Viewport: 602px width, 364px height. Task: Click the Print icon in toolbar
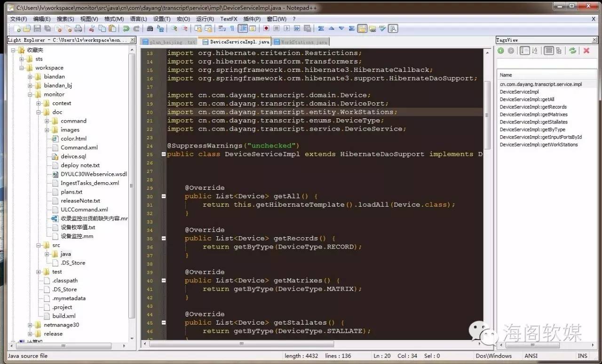pyautogui.click(x=78, y=29)
